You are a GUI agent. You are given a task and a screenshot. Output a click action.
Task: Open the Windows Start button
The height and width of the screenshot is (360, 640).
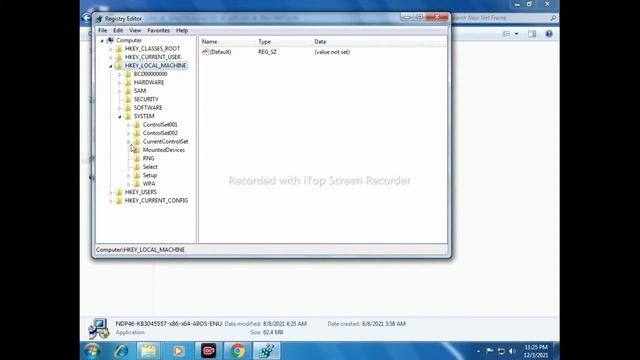(92, 351)
